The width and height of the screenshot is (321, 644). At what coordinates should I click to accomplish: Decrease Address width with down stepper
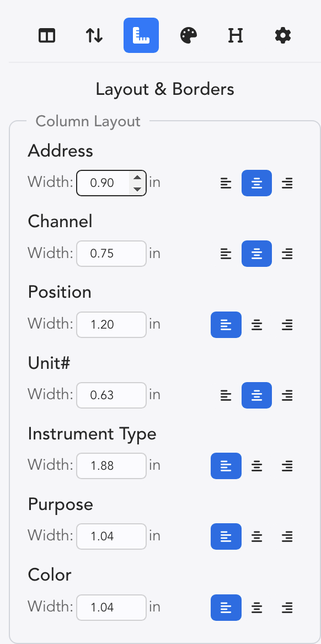click(x=137, y=189)
